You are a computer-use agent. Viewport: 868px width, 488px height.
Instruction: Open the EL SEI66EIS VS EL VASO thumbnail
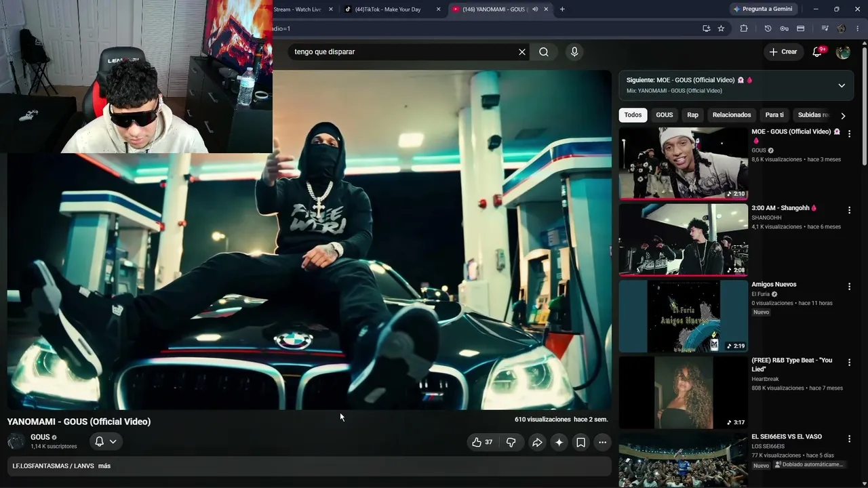(x=684, y=460)
